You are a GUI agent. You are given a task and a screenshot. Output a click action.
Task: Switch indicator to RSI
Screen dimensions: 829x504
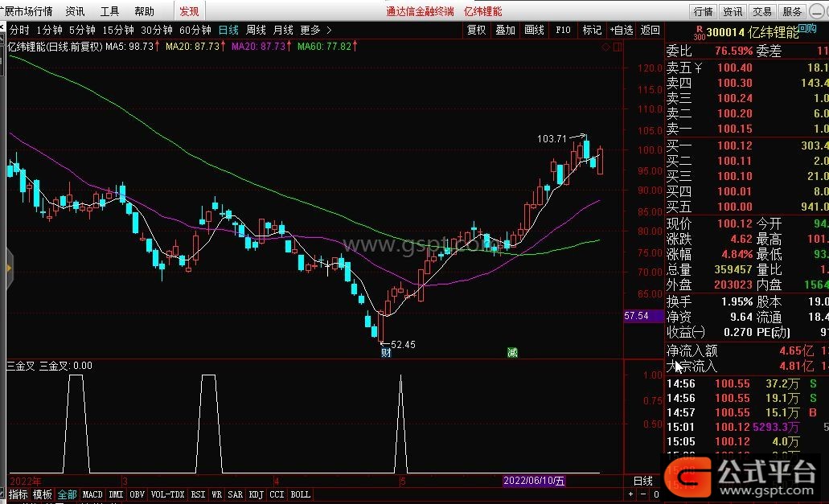[x=199, y=494]
